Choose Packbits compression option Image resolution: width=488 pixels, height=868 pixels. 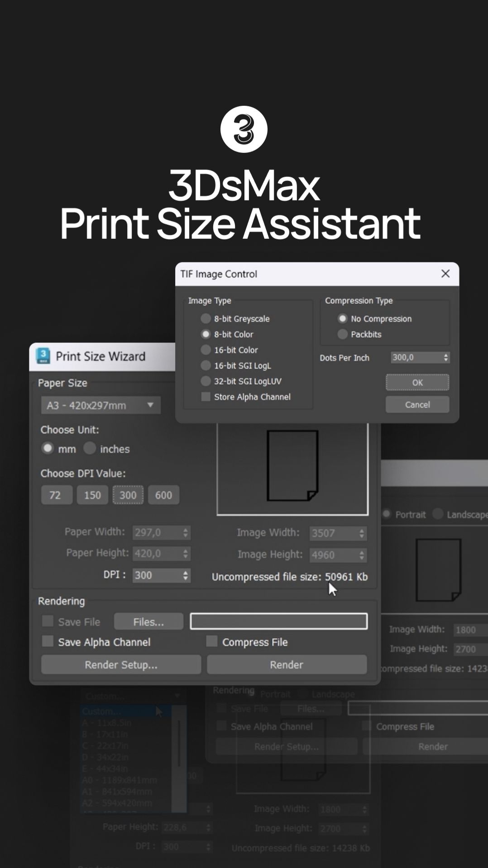click(343, 334)
